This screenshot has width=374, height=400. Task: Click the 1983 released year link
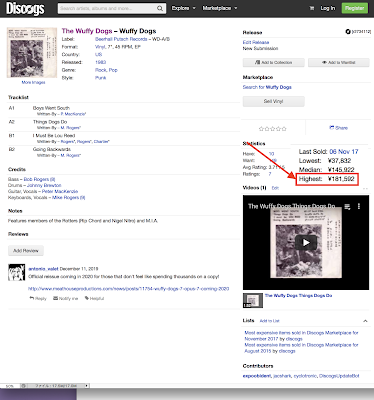pyautogui.click(x=100, y=62)
